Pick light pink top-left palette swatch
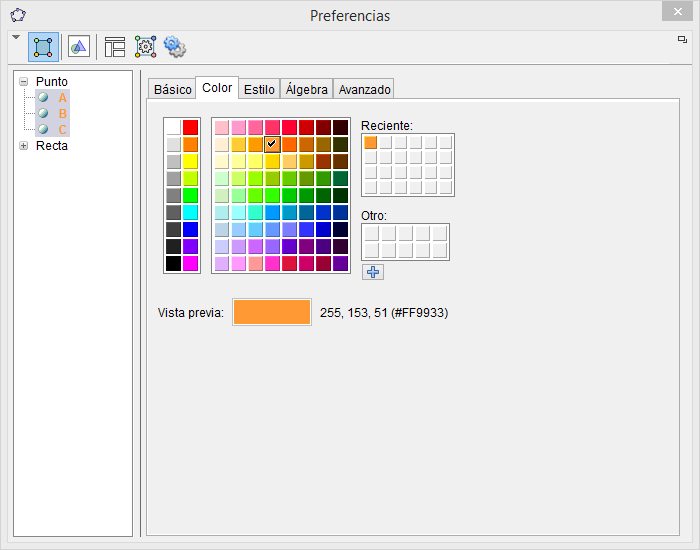The height and width of the screenshot is (550, 700). point(221,127)
